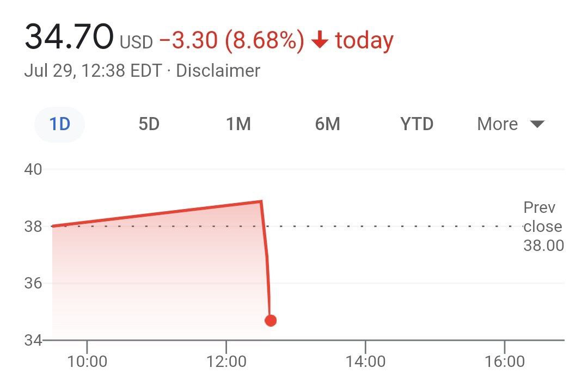Click the Prev close 38.00 label
This screenshot has width=588, height=386.
pyautogui.click(x=543, y=226)
